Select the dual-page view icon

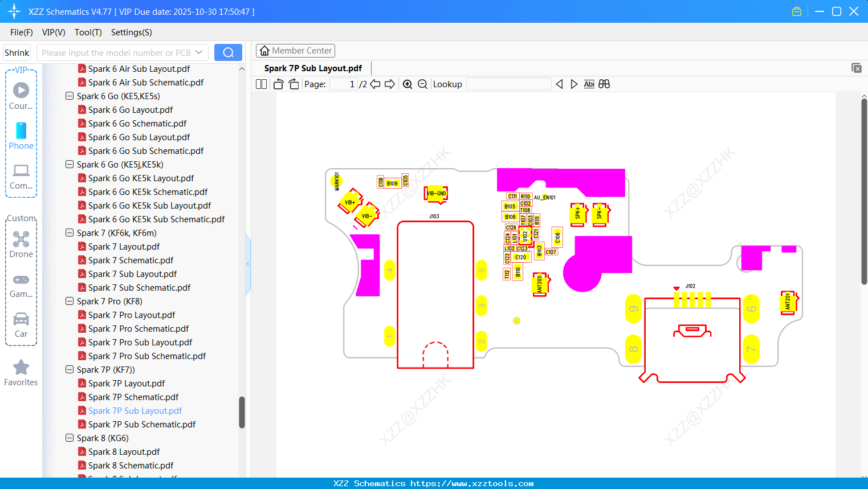(260, 84)
